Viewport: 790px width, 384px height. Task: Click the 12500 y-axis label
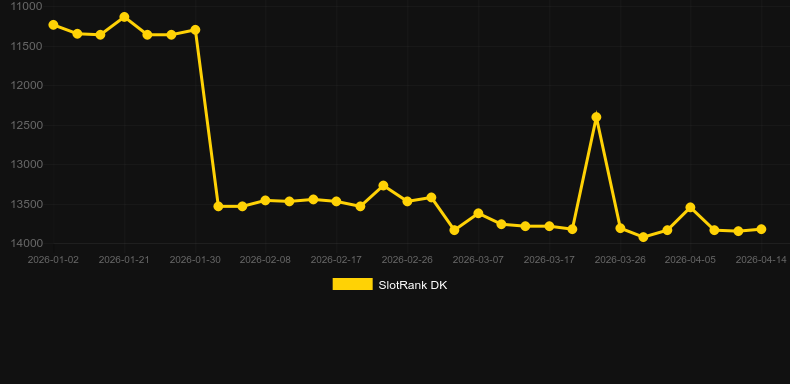[x=27, y=125]
